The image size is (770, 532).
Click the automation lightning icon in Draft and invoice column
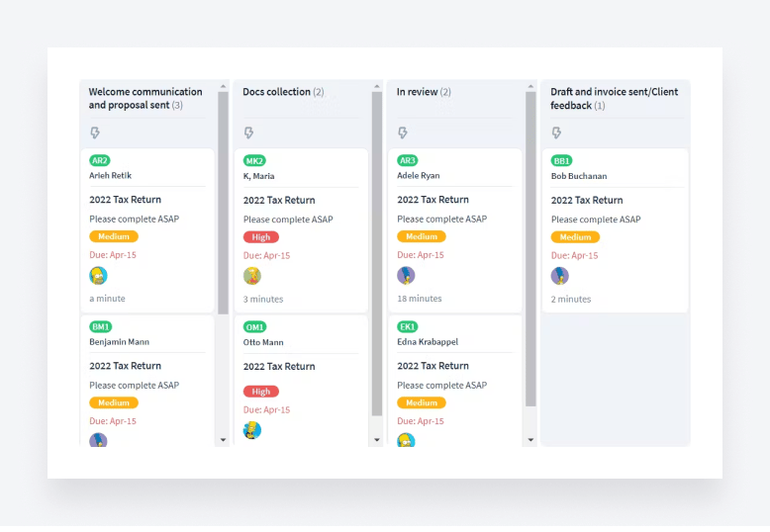[x=556, y=133]
